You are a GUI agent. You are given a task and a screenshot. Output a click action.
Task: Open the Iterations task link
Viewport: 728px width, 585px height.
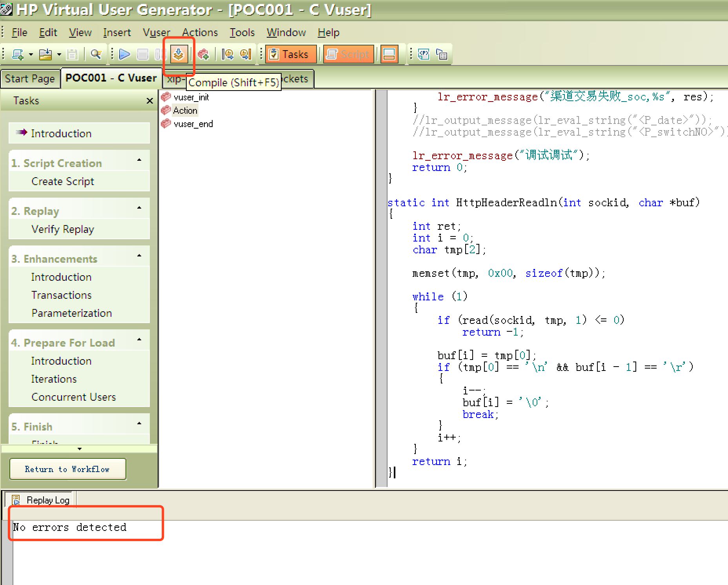[54, 379]
